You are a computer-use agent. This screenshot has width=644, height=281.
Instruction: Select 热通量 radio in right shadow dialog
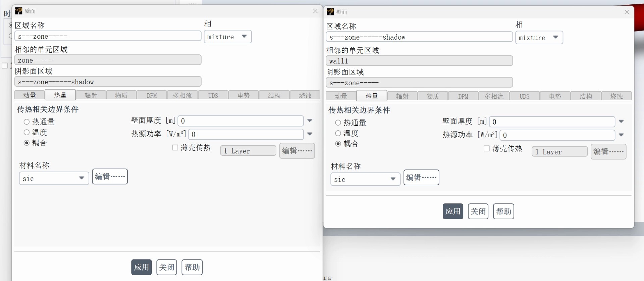[x=338, y=123]
